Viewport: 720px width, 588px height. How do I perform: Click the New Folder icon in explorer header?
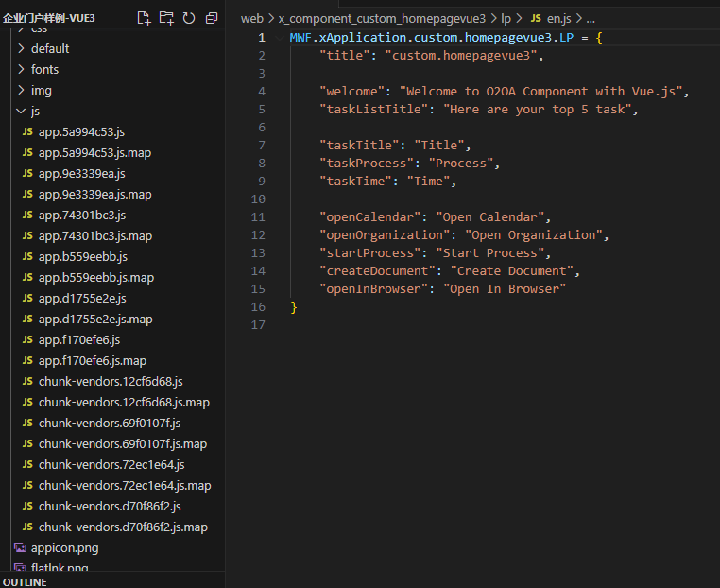166,18
